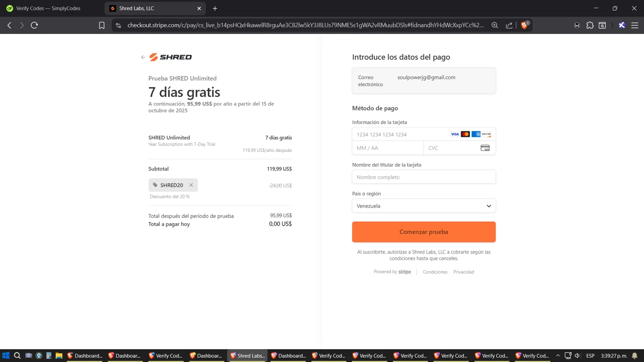Open the blue X extension icon
The image size is (644, 362).
click(x=622, y=25)
